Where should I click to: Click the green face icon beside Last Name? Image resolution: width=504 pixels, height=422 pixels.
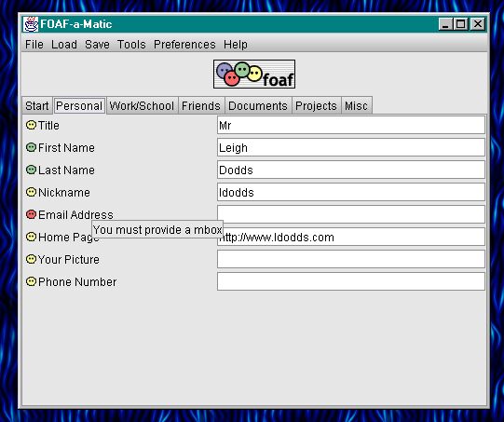point(31,170)
